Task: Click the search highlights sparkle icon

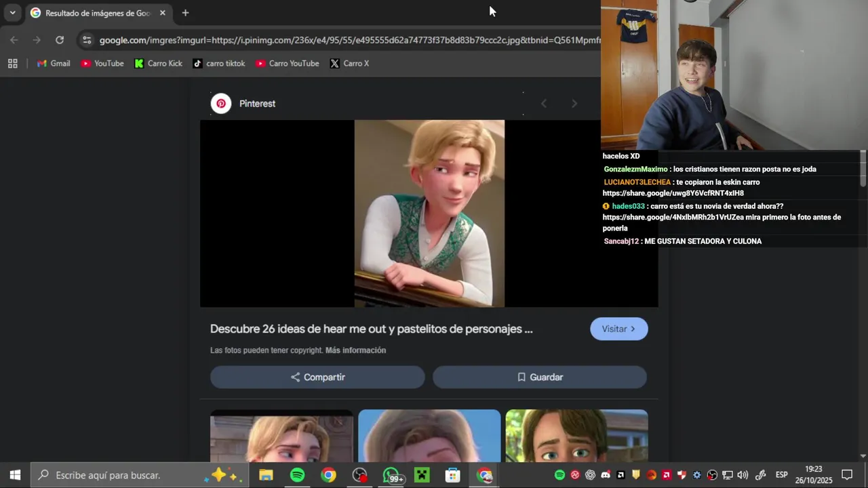Action: pyautogui.click(x=223, y=475)
